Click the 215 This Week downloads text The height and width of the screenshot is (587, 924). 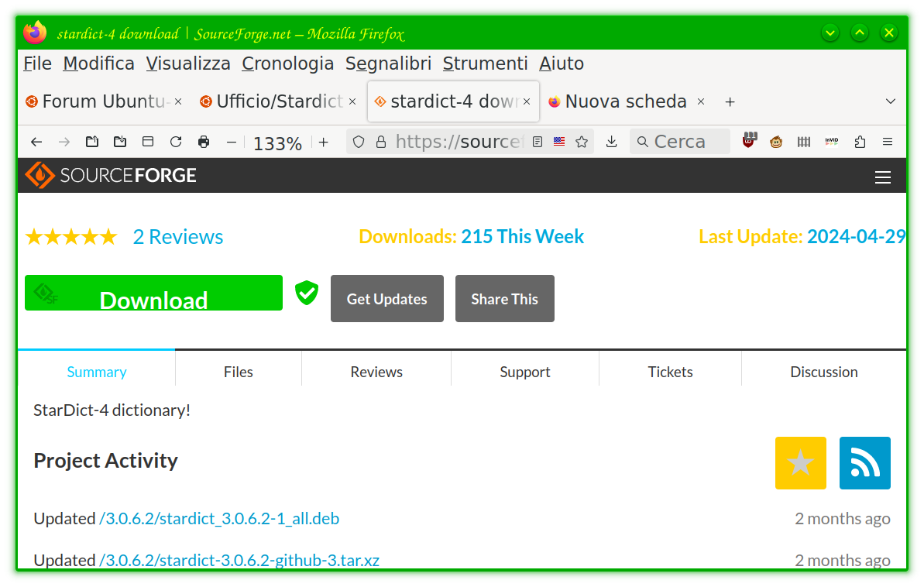pyautogui.click(x=522, y=237)
